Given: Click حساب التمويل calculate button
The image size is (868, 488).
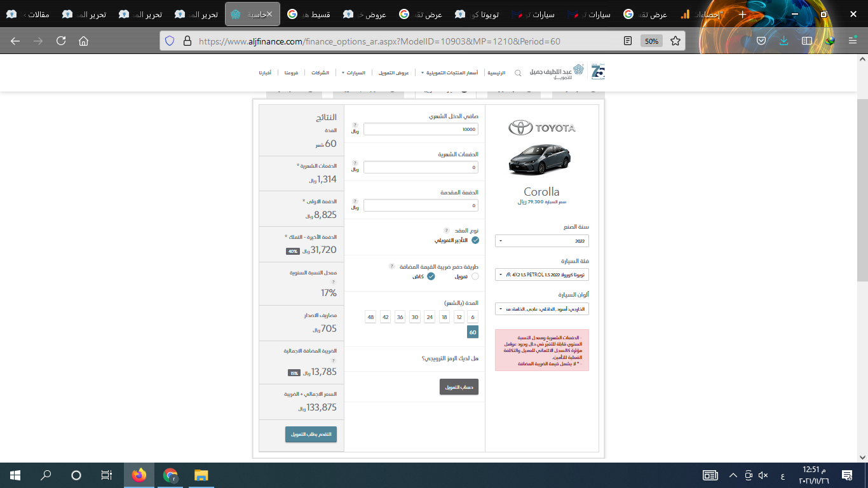Looking at the screenshot, I should click(x=459, y=387).
